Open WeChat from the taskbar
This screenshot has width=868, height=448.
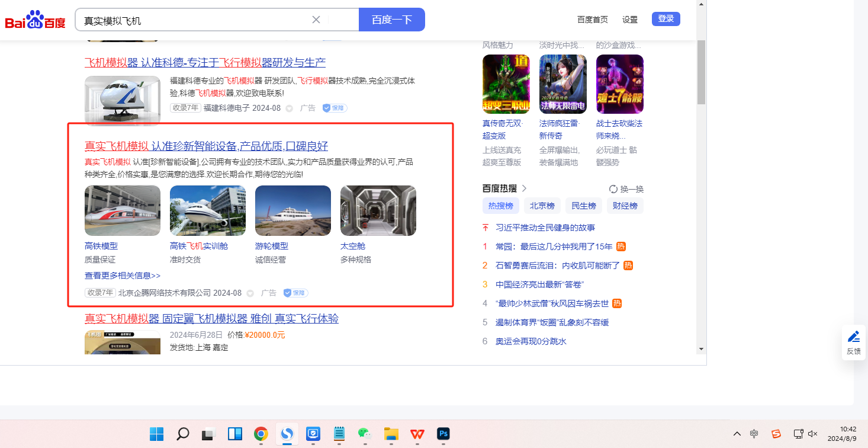point(364,434)
